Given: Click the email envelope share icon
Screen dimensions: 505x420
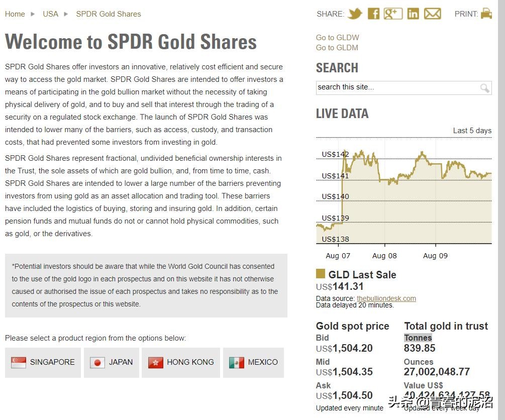Looking at the screenshot, I should (x=432, y=14).
